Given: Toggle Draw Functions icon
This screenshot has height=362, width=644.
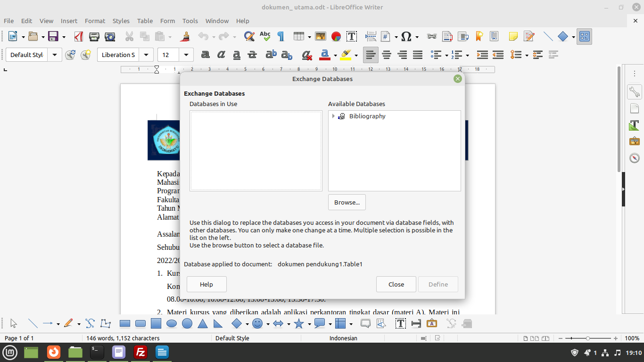Looking at the screenshot, I should coord(585,36).
